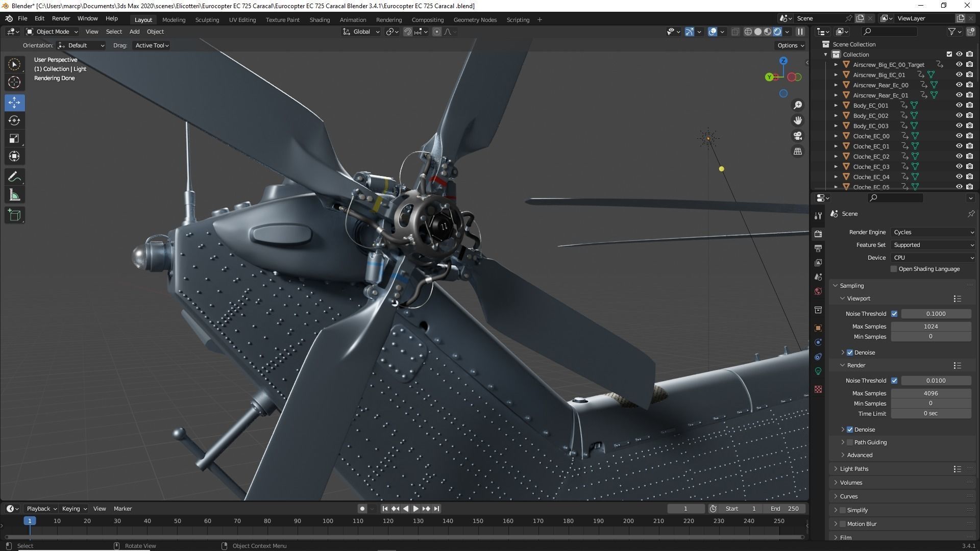Enable Open Shading Language checkbox
The width and height of the screenshot is (980, 551).
coord(893,269)
